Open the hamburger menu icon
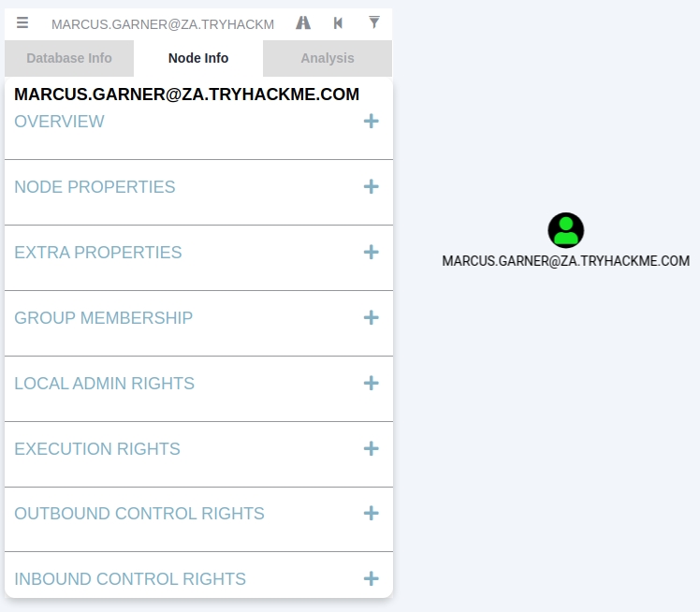The image size is (700, 612). 22,23
